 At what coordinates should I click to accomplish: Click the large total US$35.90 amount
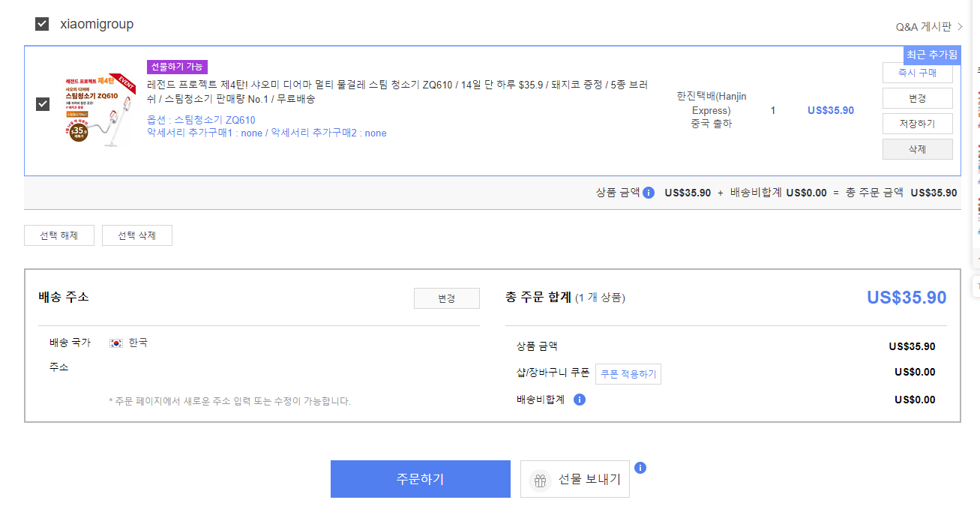[907, 297]
